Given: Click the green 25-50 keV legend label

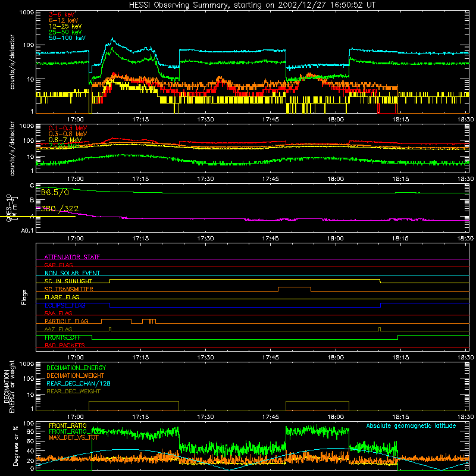Looking at the screenshot, I should 65,32.
